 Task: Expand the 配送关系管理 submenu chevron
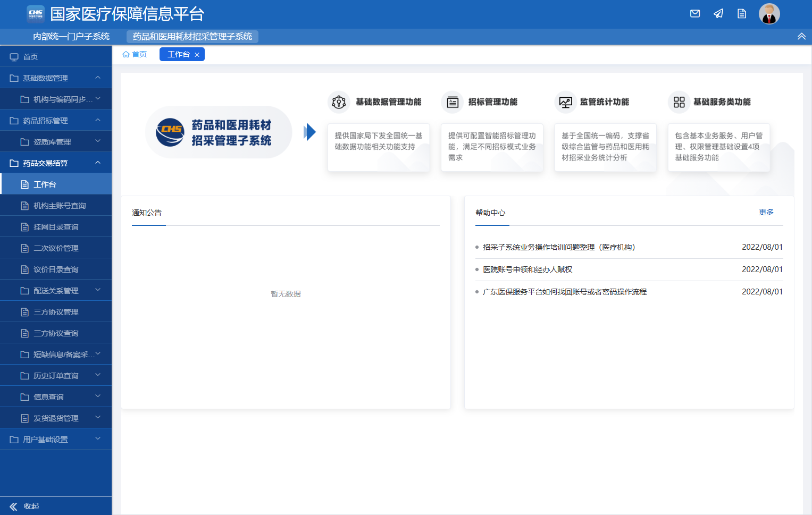98,290
